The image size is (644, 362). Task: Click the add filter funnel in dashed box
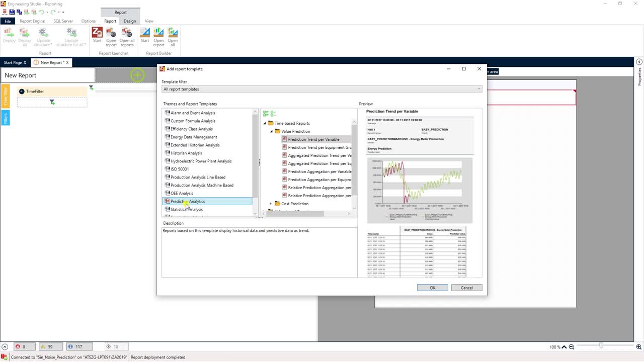pyautogui.click(x=52, y=102)
